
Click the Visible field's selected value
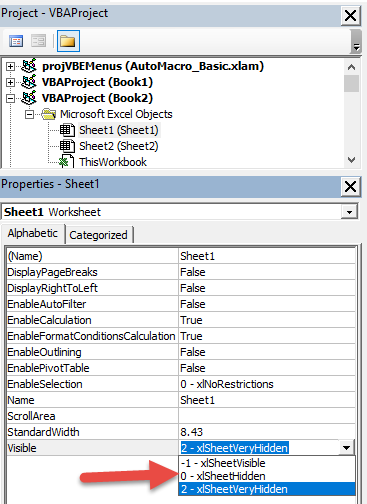point(234,448)
